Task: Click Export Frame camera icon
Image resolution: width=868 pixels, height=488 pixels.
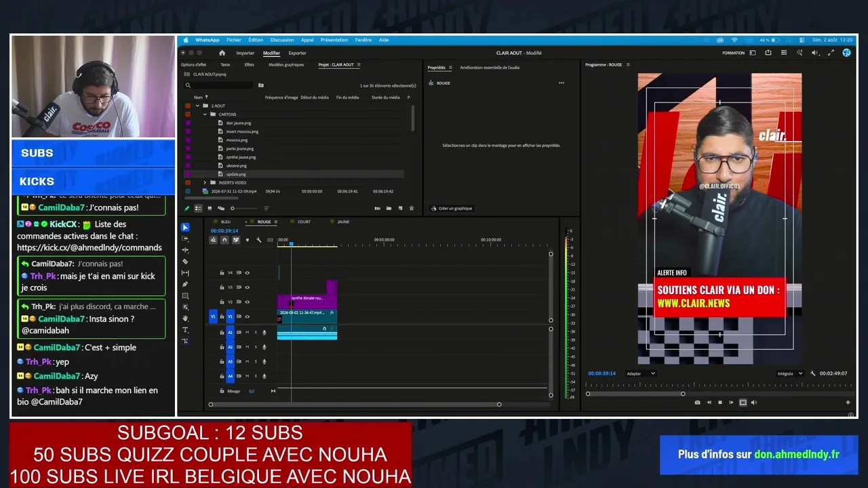Action: coord(697,403)
